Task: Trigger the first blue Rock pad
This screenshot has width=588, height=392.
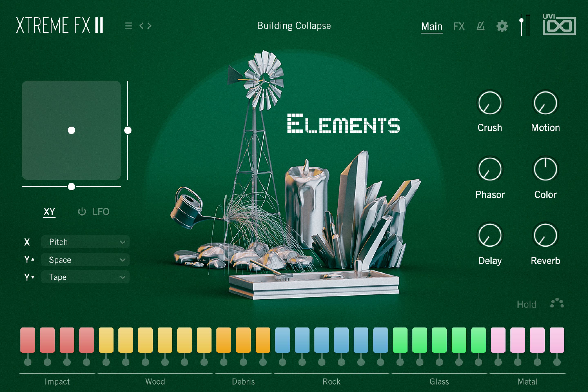Action: (x=283, y=340)
